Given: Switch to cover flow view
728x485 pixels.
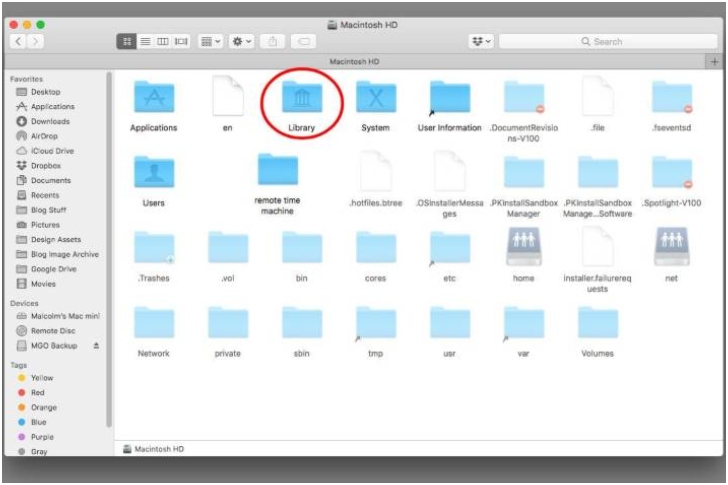Looking at the screenshot, I should pyautogui.click(x=181, y=41).
